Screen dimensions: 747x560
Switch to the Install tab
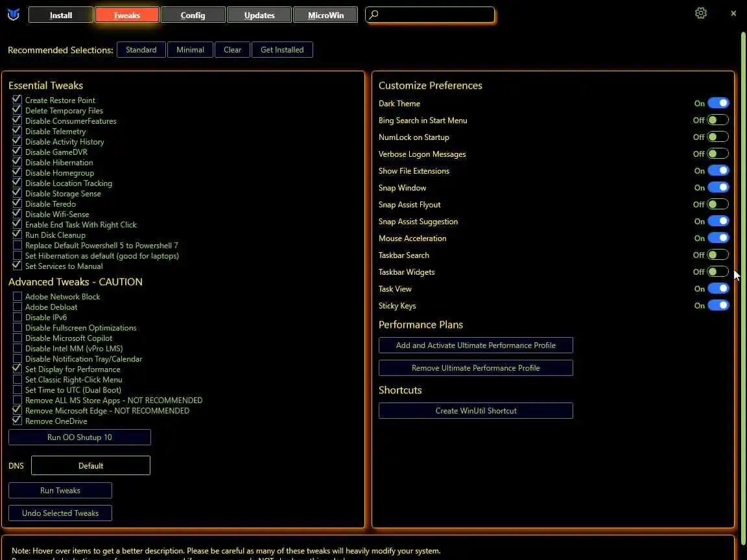(x=61, y=16)
